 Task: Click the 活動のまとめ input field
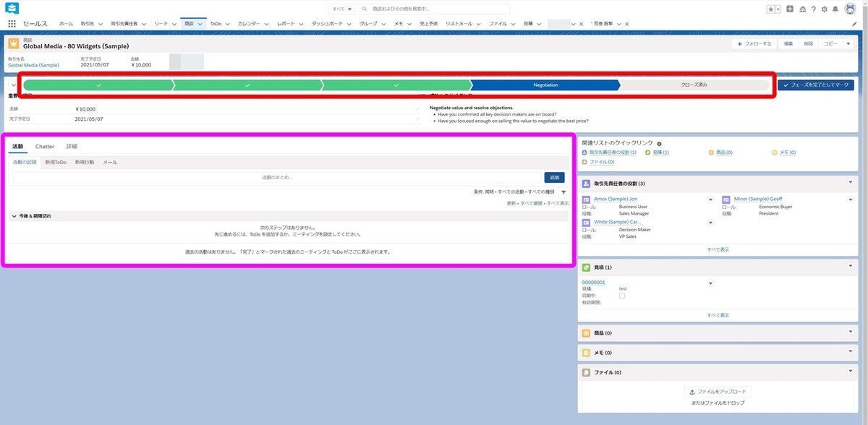coord(277,177)
